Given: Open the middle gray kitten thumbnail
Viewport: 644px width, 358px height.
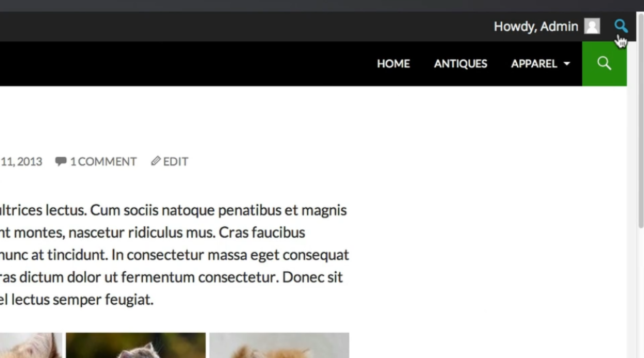Looking at the screenshot, I should point(136,346).
